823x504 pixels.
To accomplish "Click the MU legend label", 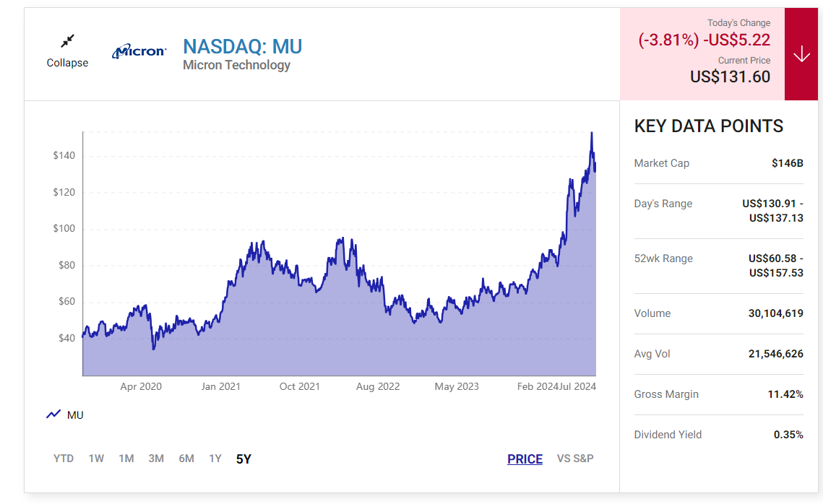I will pos(75,415).
